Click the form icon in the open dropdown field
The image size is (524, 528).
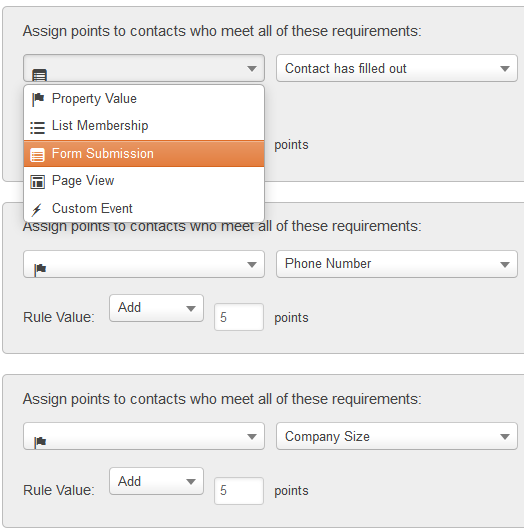[x=39, y=75]
